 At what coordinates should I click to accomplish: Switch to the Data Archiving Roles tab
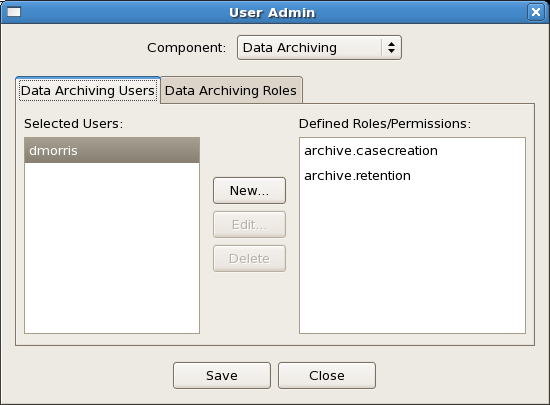coord(231,90)
